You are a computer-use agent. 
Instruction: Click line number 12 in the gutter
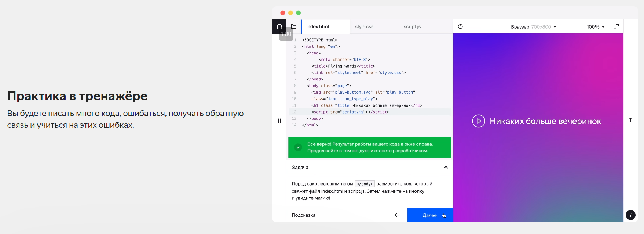point(294,112)
